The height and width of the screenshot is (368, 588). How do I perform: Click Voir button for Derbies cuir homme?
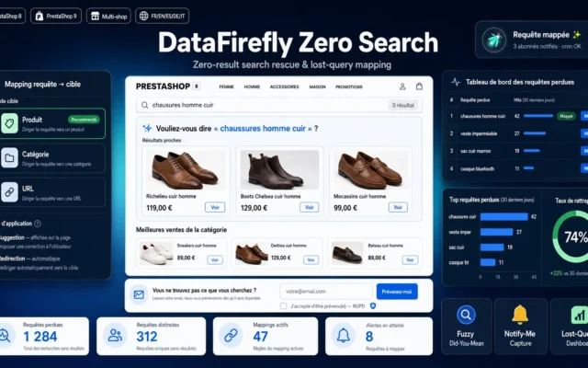[311, 259]
